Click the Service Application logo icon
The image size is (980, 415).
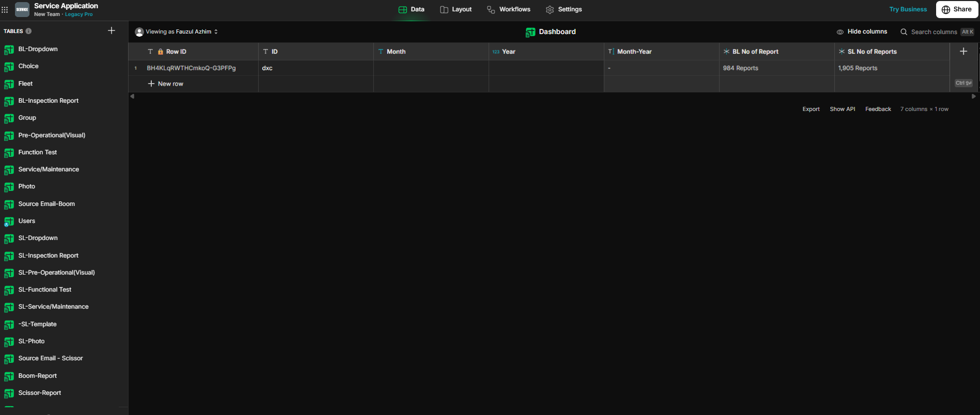22,9
